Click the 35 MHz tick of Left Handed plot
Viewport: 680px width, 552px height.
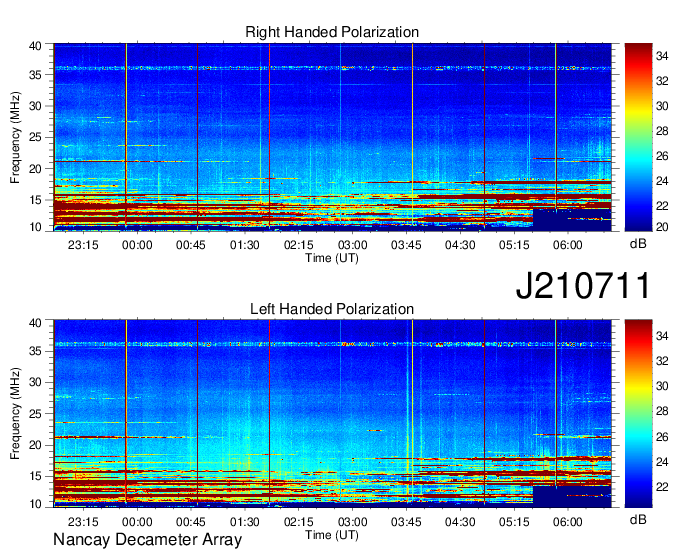point(35,351)
